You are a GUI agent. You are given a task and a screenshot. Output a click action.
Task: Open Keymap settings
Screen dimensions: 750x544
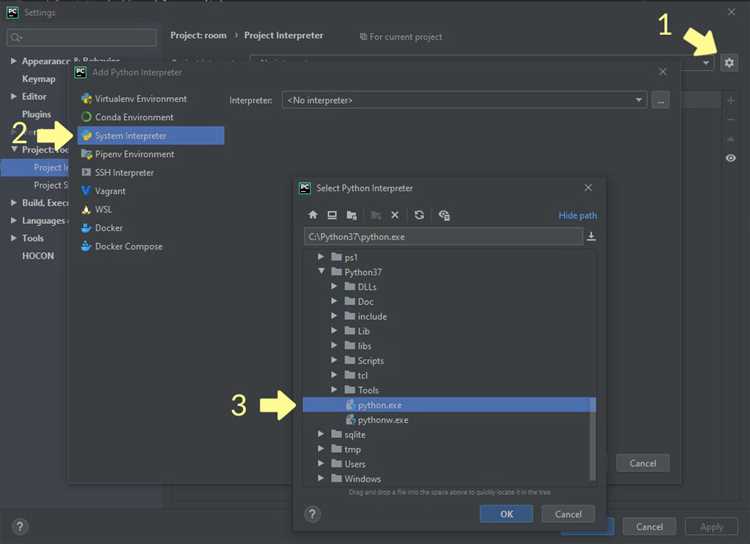[x=38, y=79]
